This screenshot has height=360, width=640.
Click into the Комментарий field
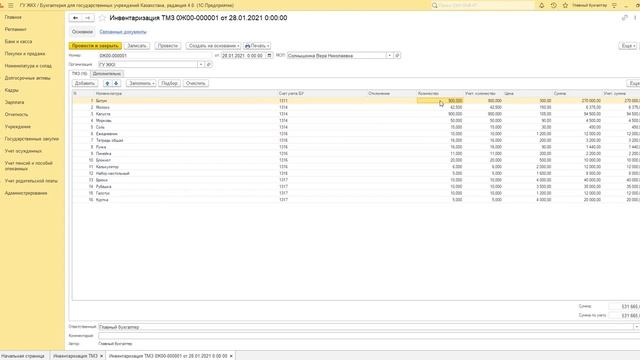369,336
